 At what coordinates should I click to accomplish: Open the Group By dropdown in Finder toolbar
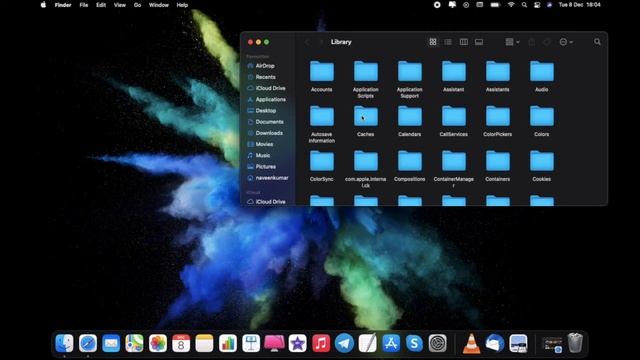[x=512, y=42]
